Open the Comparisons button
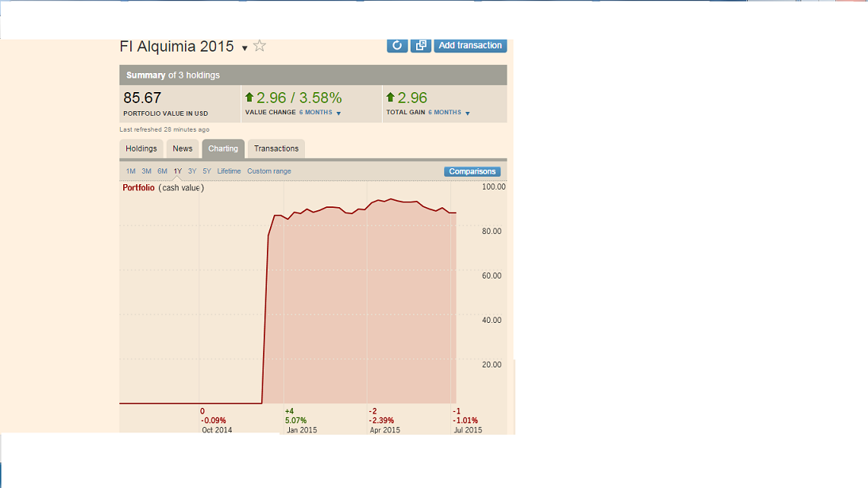The image size is (868, 488). [473, 171]
